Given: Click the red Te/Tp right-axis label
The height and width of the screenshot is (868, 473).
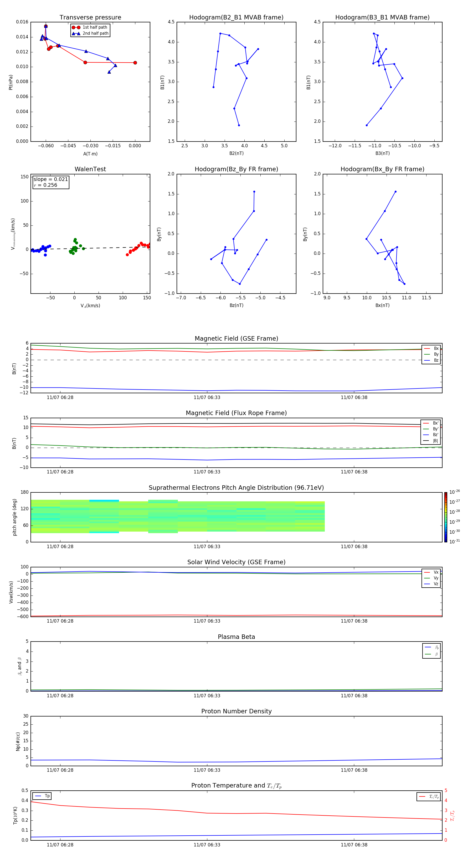Looking at the screenshot, I should 453,815.
